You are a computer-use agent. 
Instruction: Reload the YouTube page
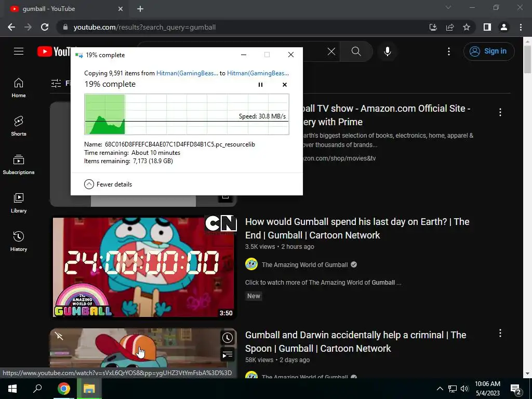[x=45, y=27]
